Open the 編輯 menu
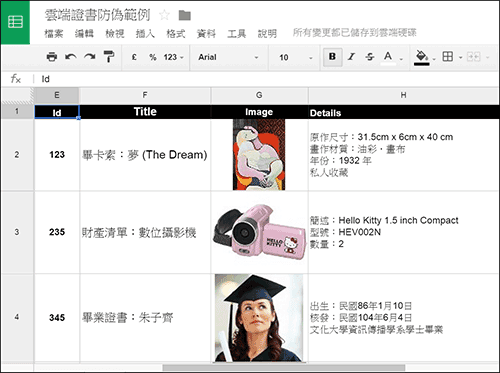The height and width of the screenshot is (373, 500). tap(84, 33)
